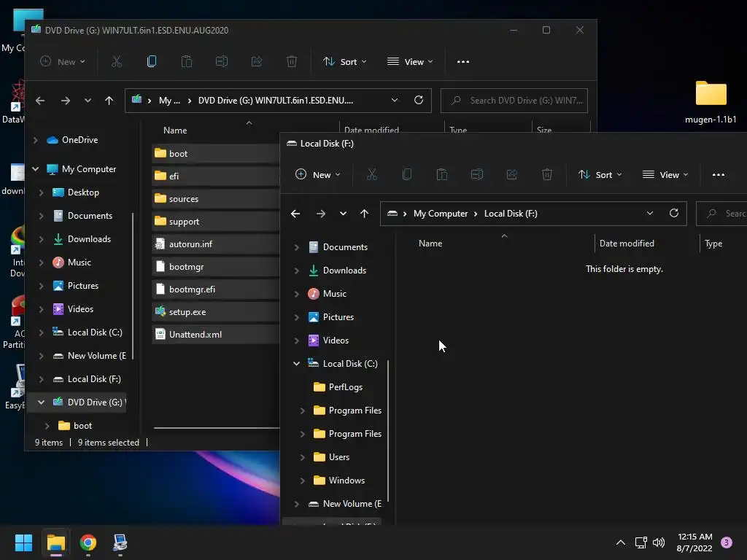Click Copy icon in Local Disk (F:) toolbar
This screenshot has height=560, width=747.
pos(407,174)
